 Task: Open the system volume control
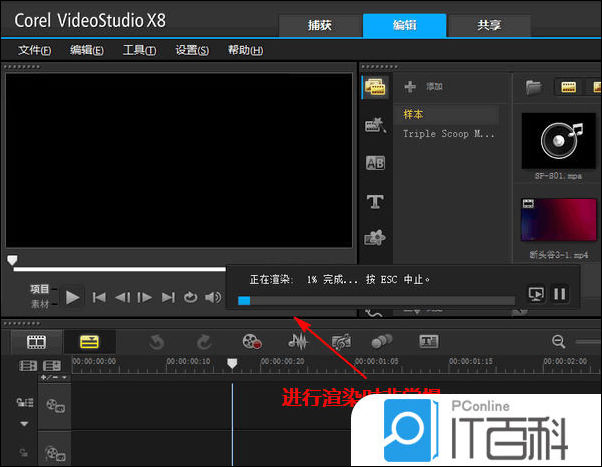click(x=213, y=297)
